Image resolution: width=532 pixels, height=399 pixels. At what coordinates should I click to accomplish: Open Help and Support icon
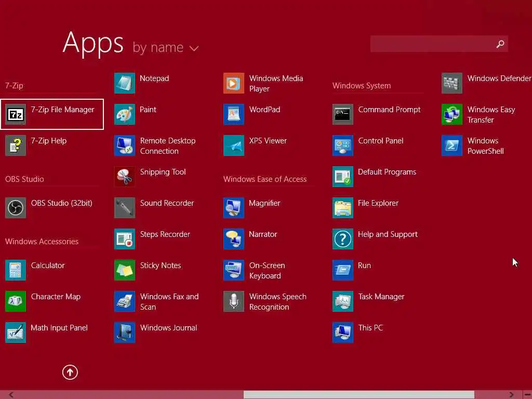343,239
